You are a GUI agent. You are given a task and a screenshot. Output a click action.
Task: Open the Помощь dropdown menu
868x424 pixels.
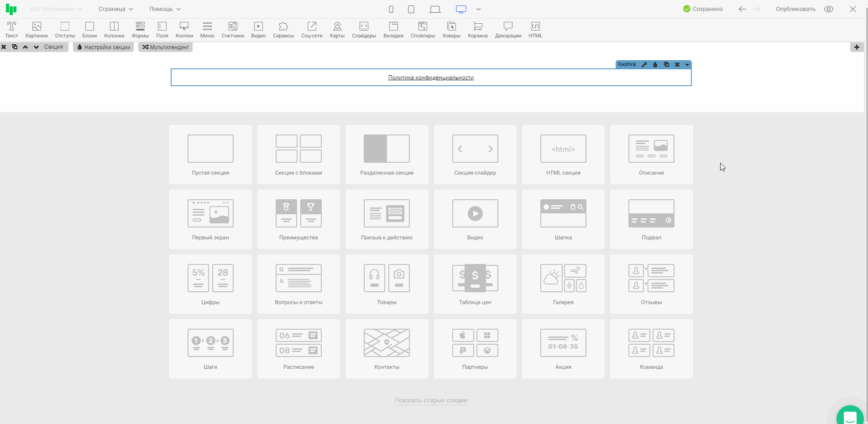click(x=165, y=9)
